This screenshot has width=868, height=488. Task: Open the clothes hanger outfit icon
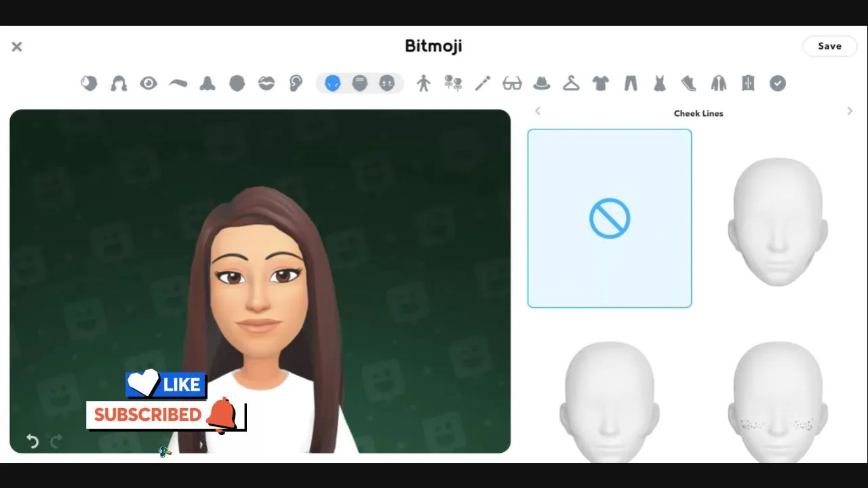[571, 83]
